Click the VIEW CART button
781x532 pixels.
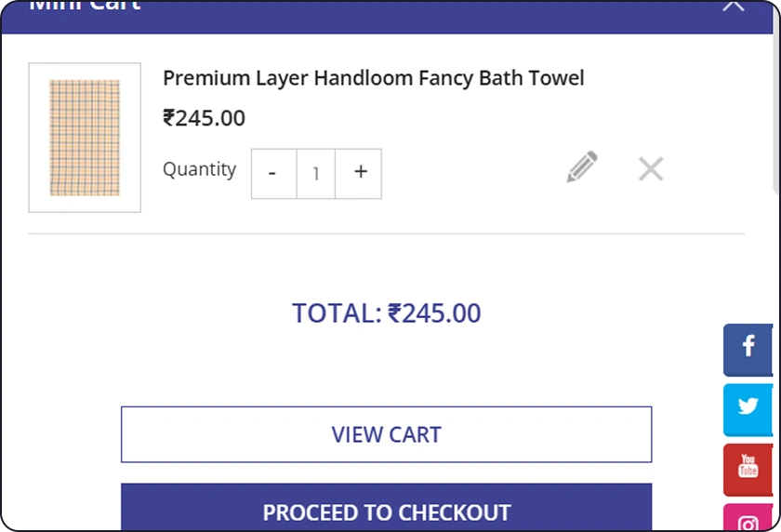pos(386,434)
